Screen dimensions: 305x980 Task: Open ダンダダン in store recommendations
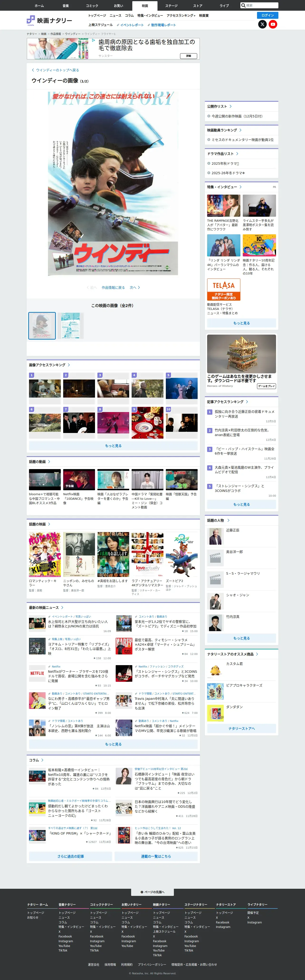234,707
